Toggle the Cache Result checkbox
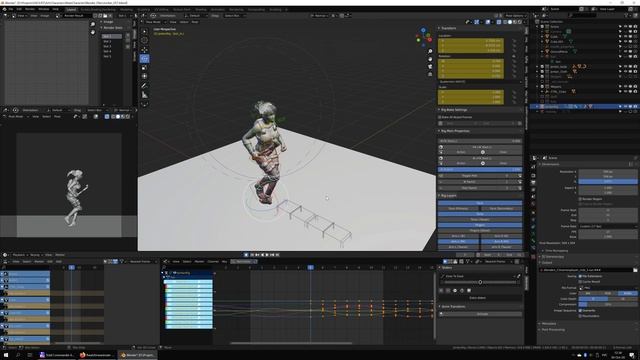Viewport: 640px width, 360px height. tap(580, 282)
